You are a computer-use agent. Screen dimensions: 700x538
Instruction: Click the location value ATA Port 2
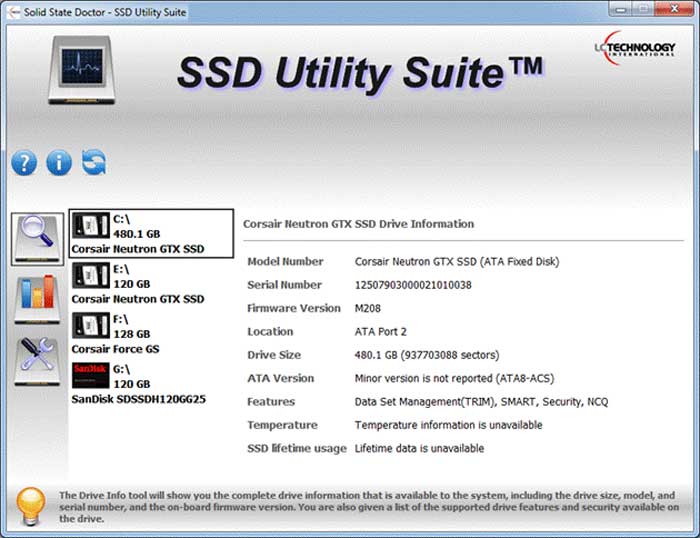pos(380,332)
